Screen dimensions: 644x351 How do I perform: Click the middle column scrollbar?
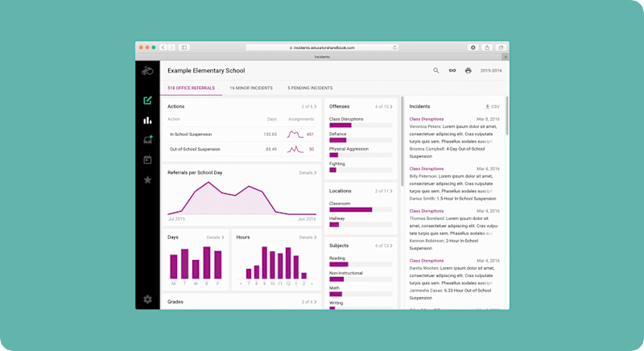tap(402, 142)
